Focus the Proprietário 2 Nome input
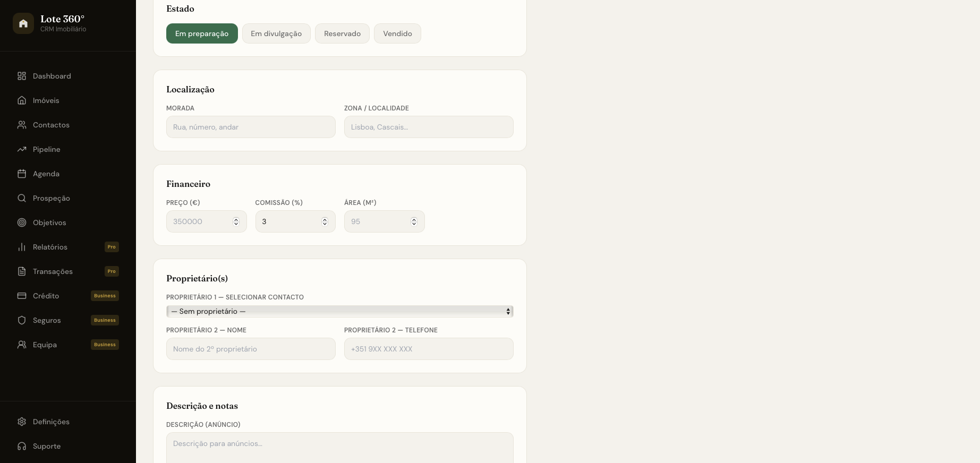The height and width of the screenshot is (463, 980). [251, 349]
